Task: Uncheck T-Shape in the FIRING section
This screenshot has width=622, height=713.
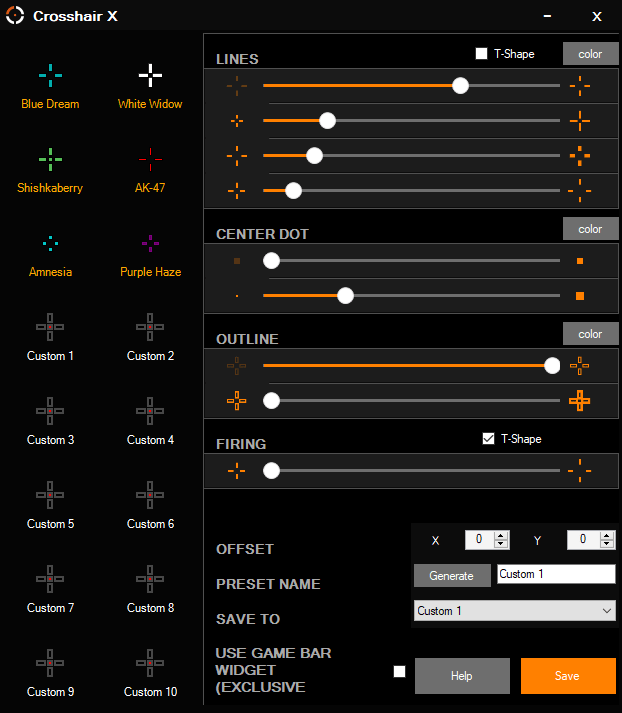Action: point(488,439)
